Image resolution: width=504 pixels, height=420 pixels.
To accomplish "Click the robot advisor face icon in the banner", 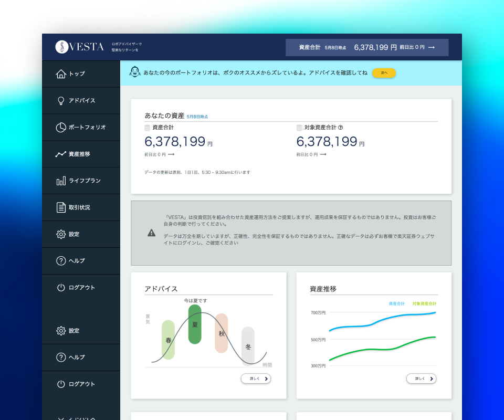I will pyautogui.click(x=135, y=72).
